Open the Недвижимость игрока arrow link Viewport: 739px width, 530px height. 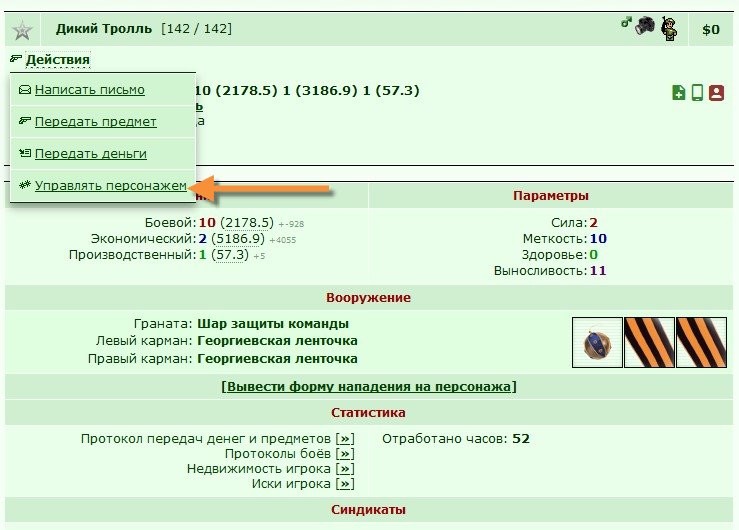point(345,469)
